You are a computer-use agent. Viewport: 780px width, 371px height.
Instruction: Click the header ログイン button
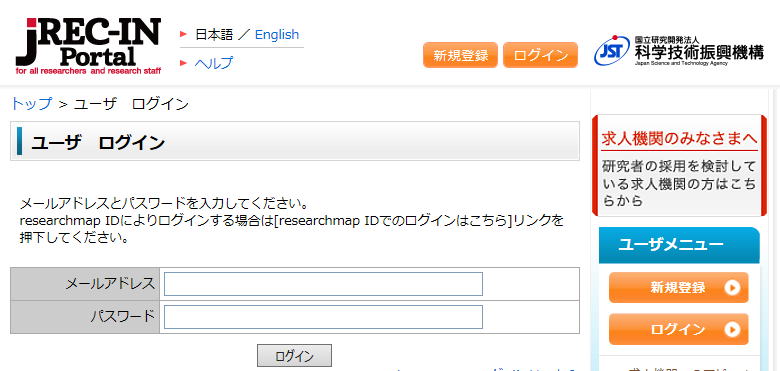click(540, 55)
